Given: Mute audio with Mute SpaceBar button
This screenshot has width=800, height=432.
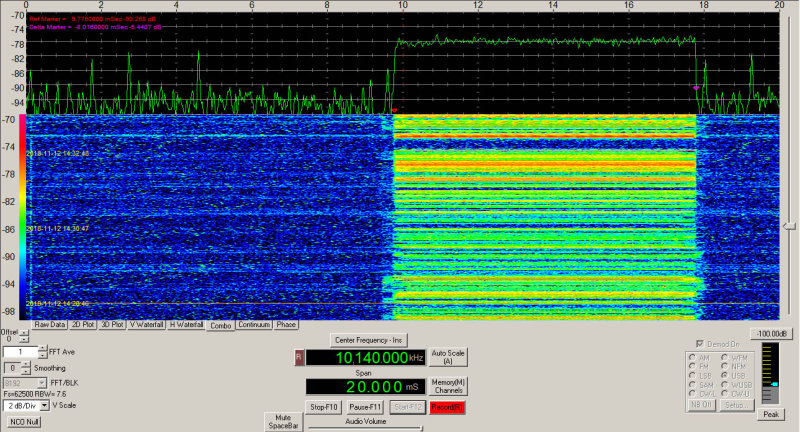Looking at the screenshot, I should [x=283, y=421].
